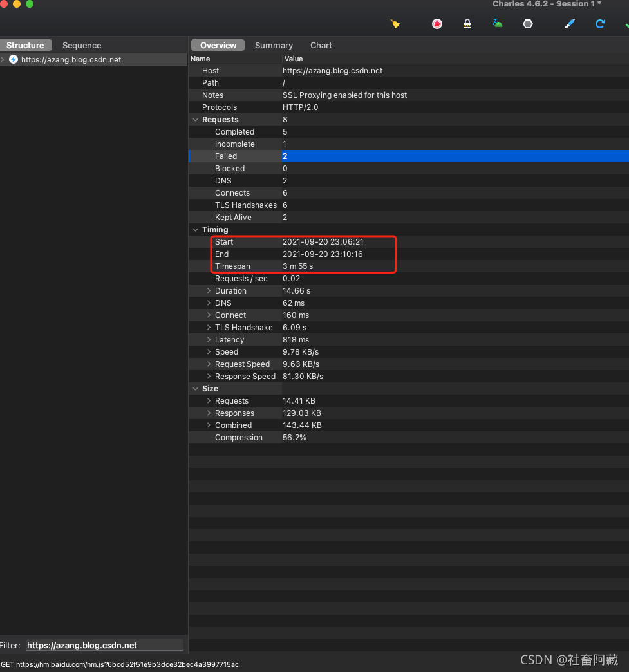This screenshot has width=629, height=672.
Task: Expand the Responses 129.03 KB row
Action: coord(209,413)
